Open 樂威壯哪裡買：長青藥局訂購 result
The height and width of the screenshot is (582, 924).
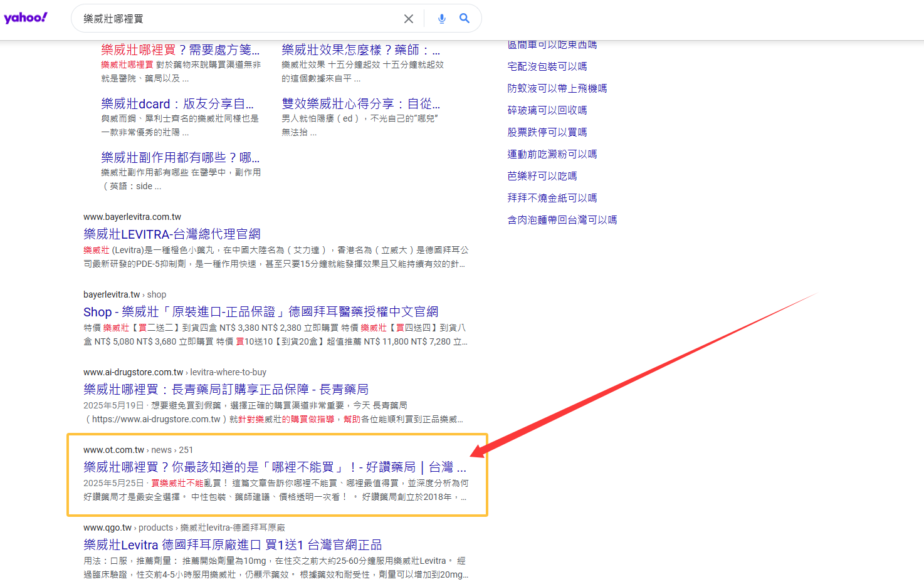tap(226, 390)
